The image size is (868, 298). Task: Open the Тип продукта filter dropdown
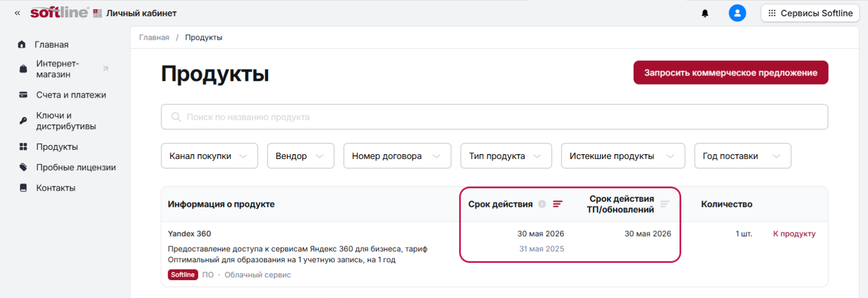(506, 156)
